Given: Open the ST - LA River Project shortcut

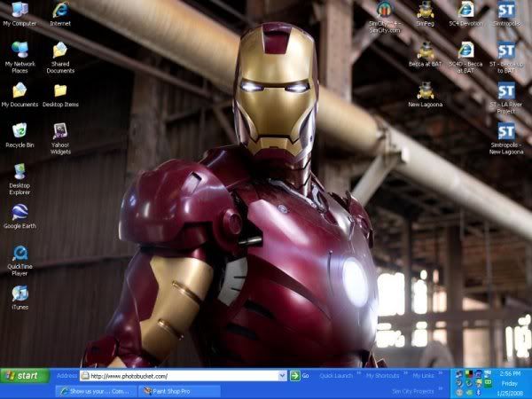Looking at the screenshot, I should (506, 98).
